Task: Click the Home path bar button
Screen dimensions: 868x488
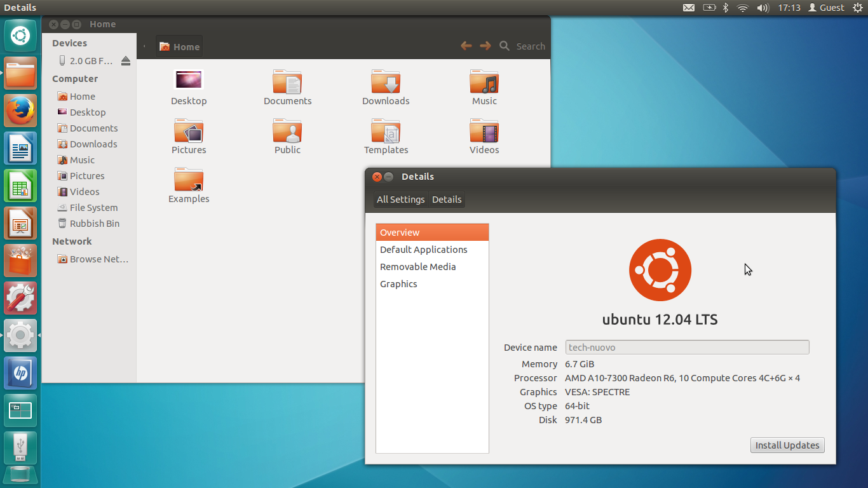Action: pyautogui.click(x=179, y=46)
